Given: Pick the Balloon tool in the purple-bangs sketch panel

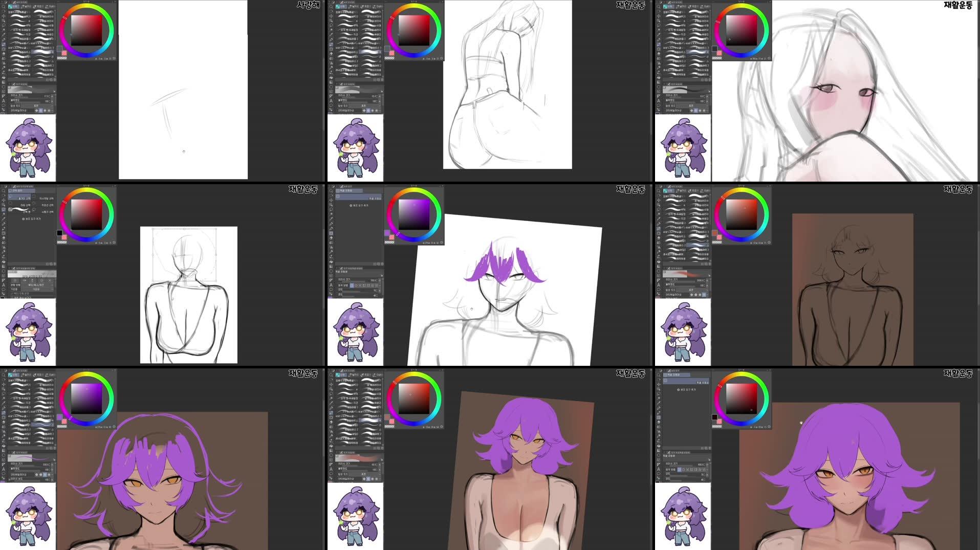Looking at the screenshot, I should point(331,290).
